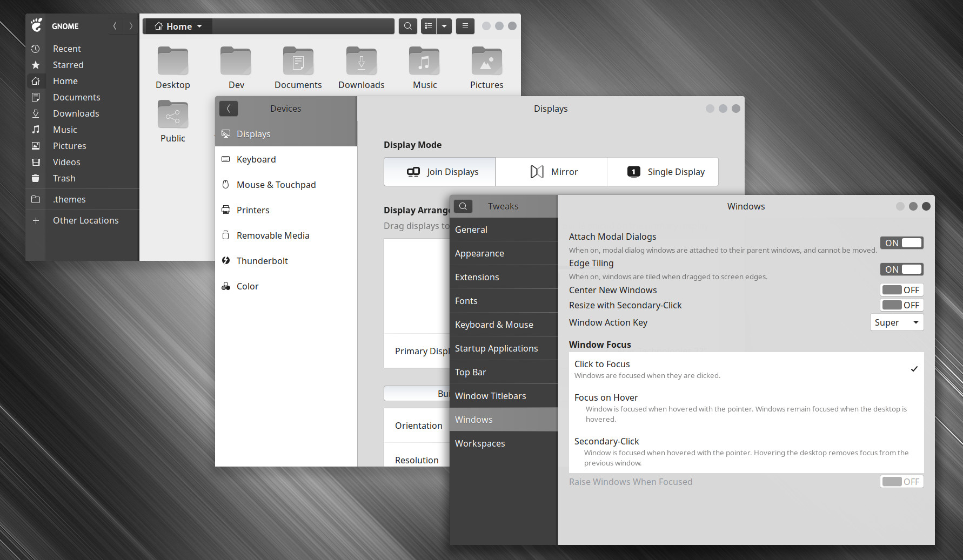
Task: Open Extensions in Tweaks
Action: (x=503, y=277)
